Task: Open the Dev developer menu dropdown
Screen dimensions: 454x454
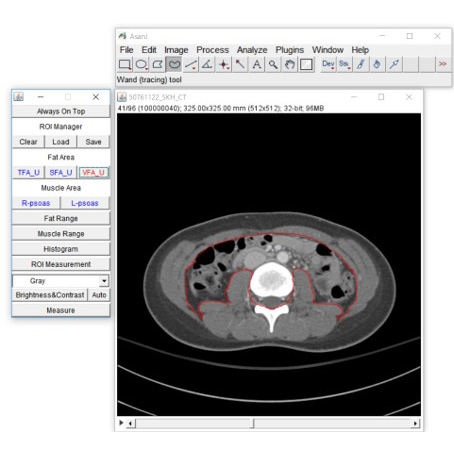Action: (x=328, y=64)
